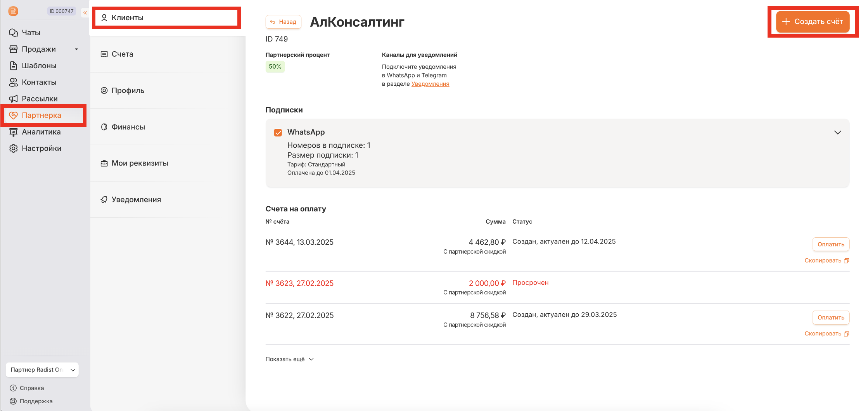Open Настройки gear icon
868x411 pixels.
14,149
